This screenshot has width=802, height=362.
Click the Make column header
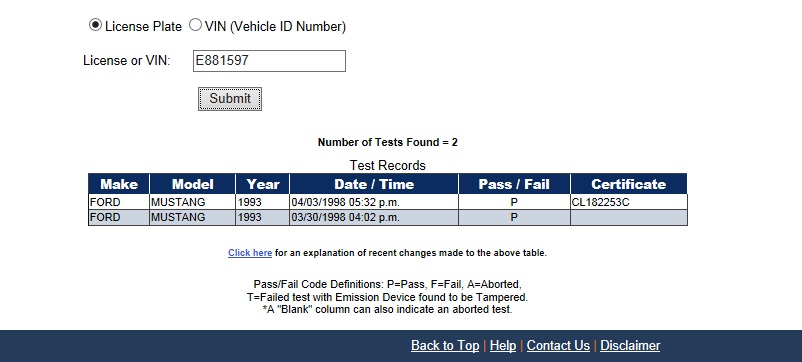pyautogui.click(x=119, y=184)
